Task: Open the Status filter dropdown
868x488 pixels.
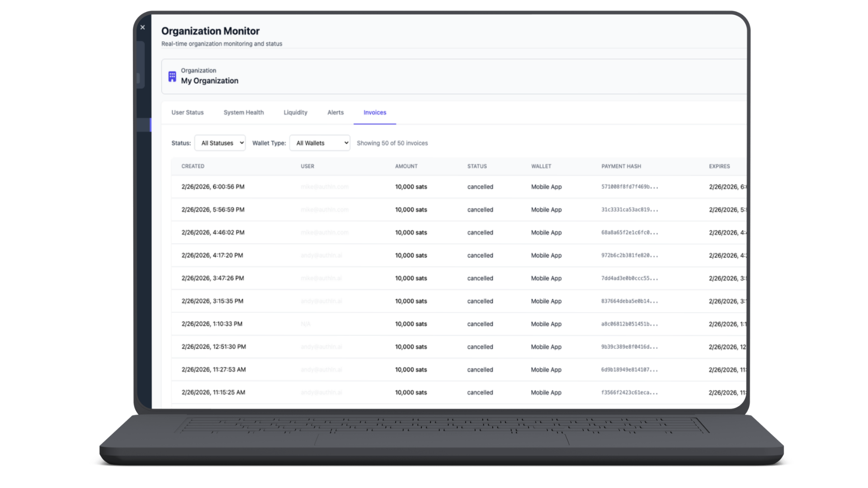Action: [x=220, y=143]
